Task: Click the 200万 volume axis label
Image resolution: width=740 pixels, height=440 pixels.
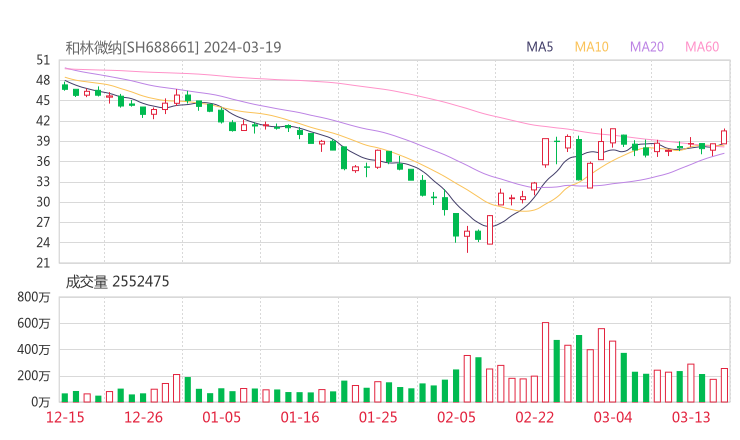Action: [34, 376]
